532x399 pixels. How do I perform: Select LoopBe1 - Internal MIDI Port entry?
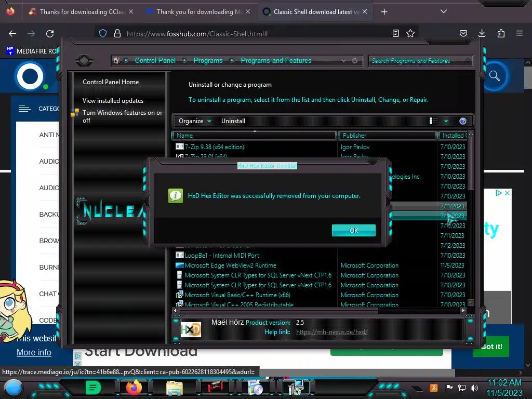point(222,256)
